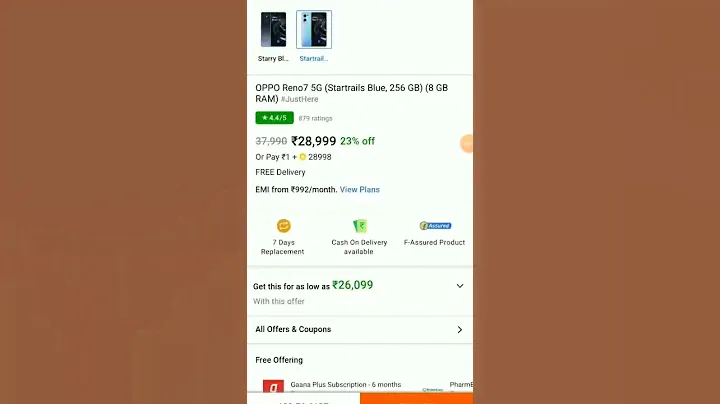Click the white bottom-left cart button
The image size is (720, 404).
[x=304, y=398]
